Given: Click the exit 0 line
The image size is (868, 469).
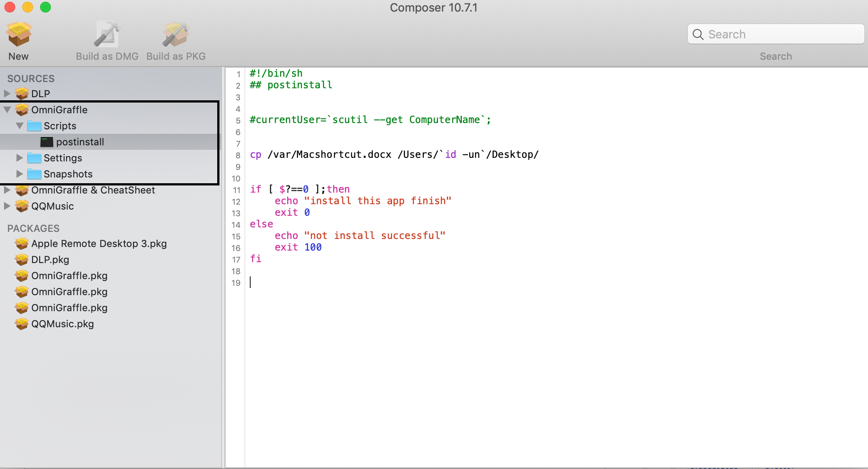Looking at the screenshot, I should (x=292, y=213).
